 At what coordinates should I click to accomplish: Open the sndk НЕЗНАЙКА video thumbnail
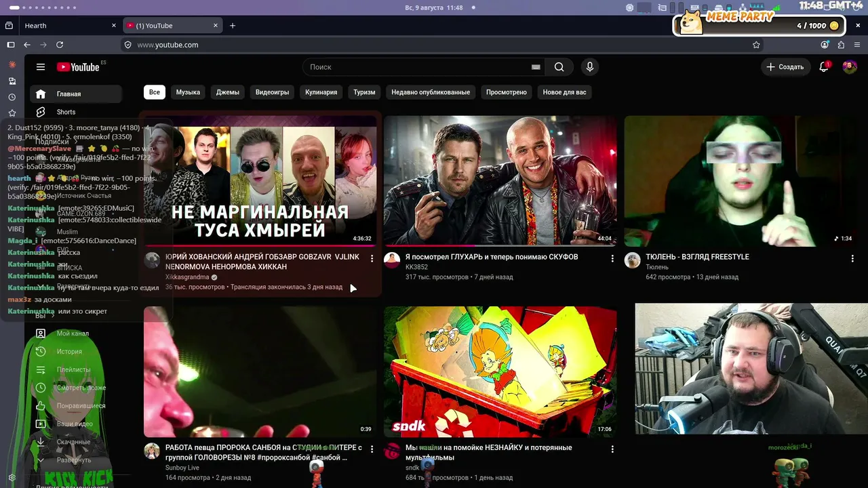(500, 371)
